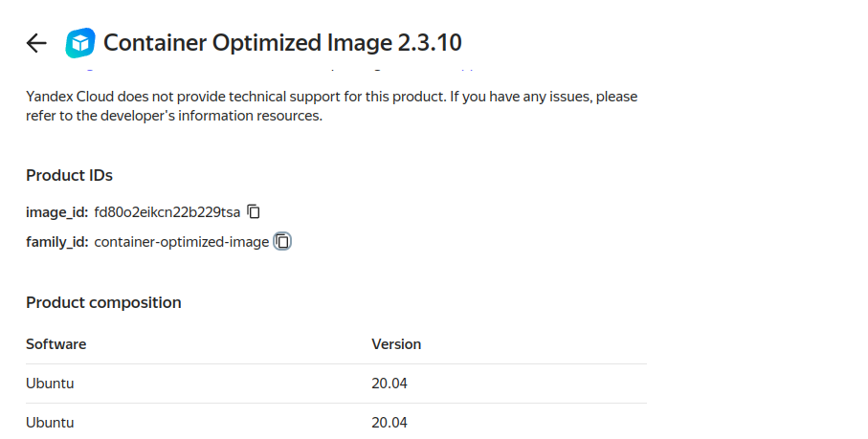
Task: Select the first Ubuntu table row
Action: click(50, 384)
